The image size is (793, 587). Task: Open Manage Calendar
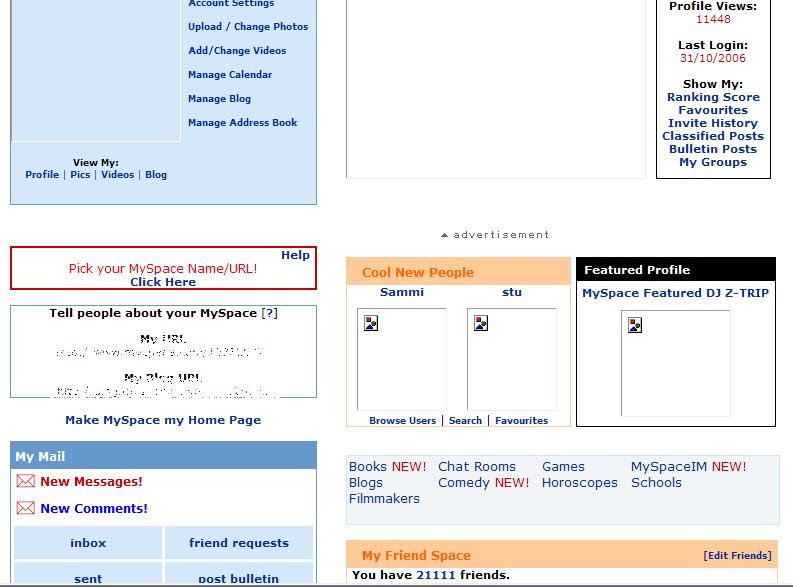pos(230,74)
